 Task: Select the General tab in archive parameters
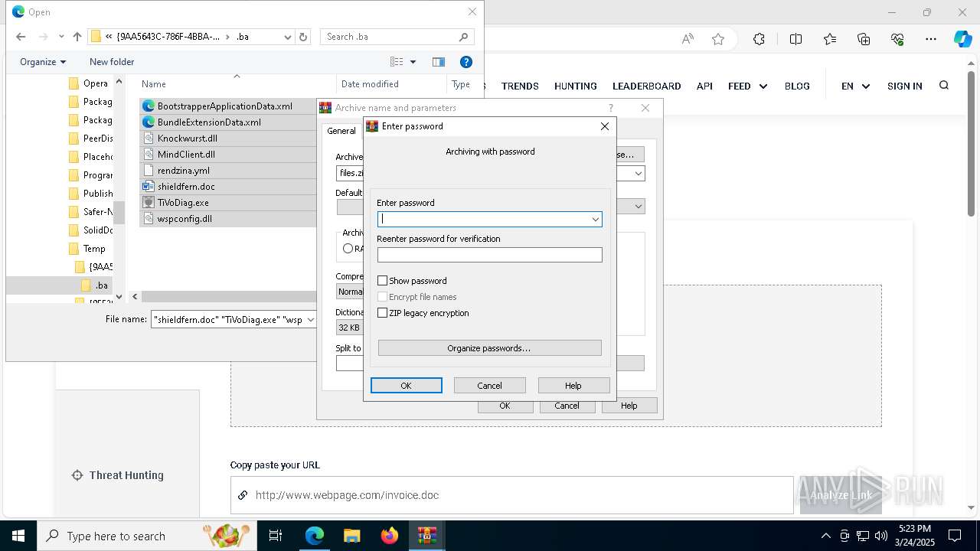(341, 131)
